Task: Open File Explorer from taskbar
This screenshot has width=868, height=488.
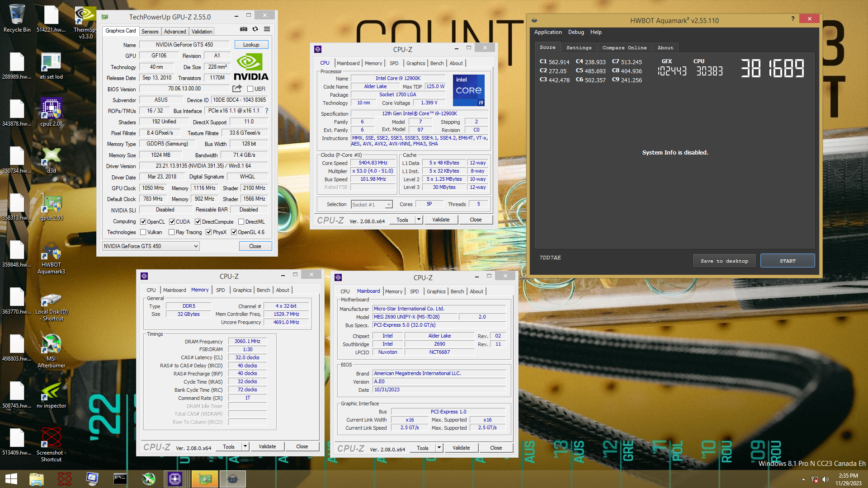Action: coord(37,479)
